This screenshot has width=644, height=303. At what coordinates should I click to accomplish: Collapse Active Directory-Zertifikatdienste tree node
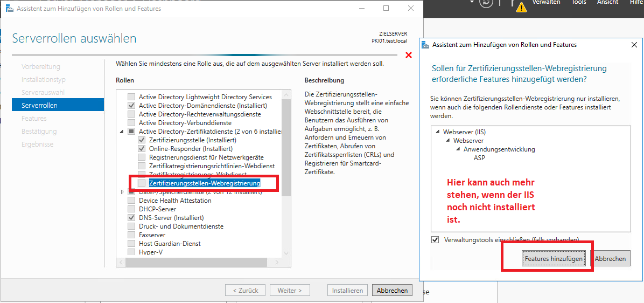coord(122,132)
